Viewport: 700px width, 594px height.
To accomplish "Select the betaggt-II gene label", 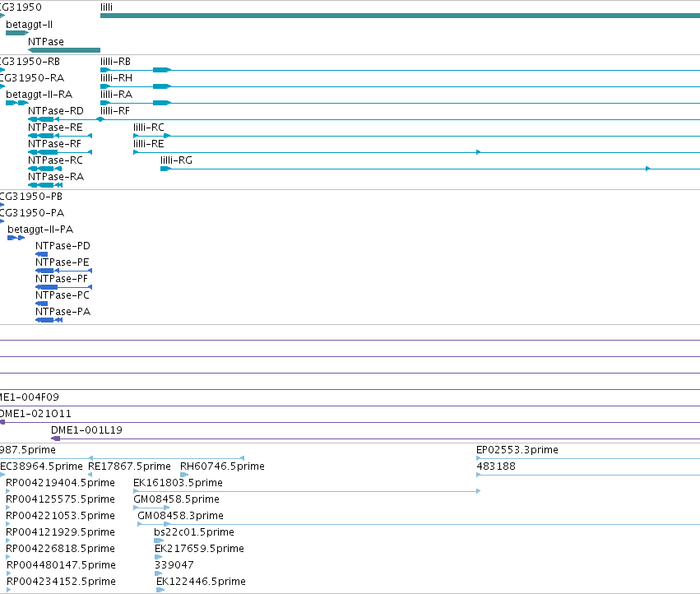I will pyautogui.click(x=29, y=25).
